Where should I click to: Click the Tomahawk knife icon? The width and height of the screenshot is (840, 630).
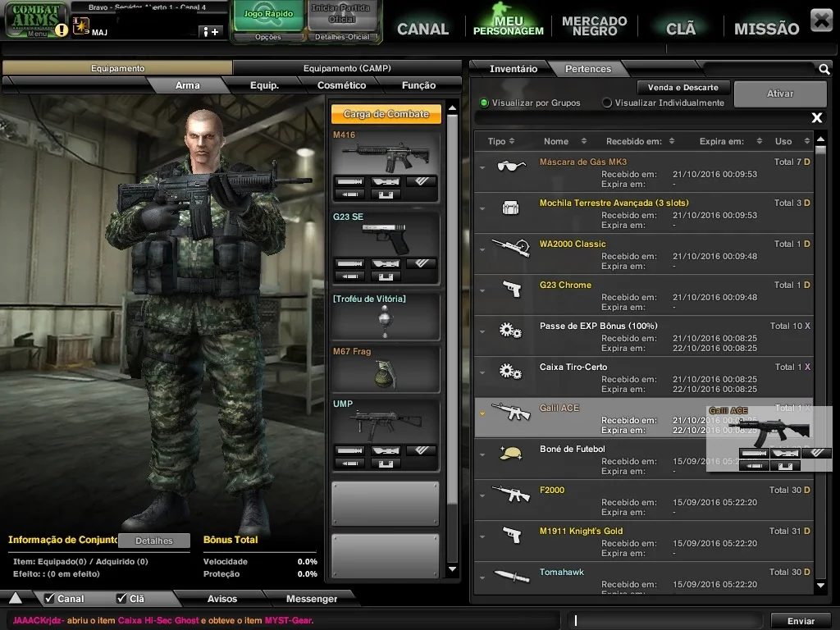[x=510, y=577]
